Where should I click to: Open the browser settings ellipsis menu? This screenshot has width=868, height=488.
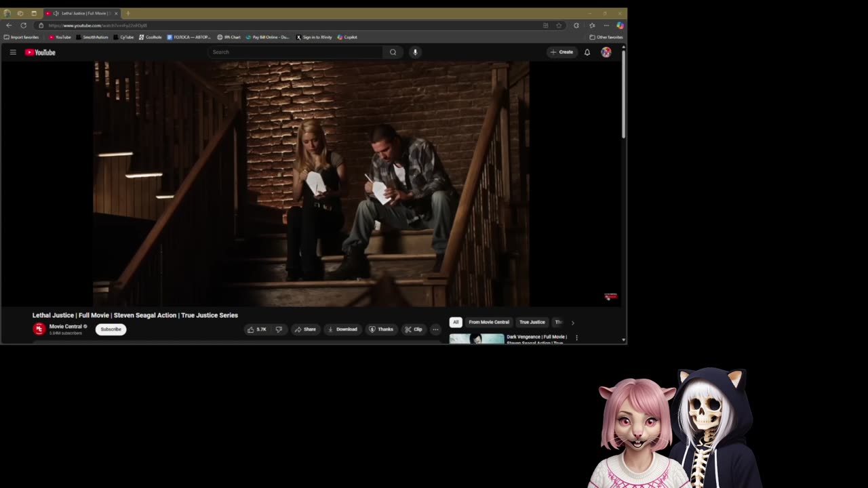606,25
